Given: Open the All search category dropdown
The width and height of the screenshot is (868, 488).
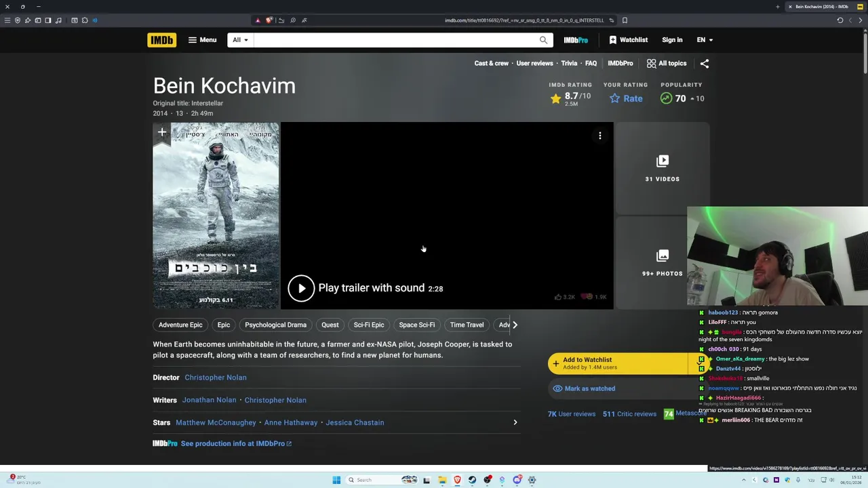Looking at the screenshot, I should 240,40.
